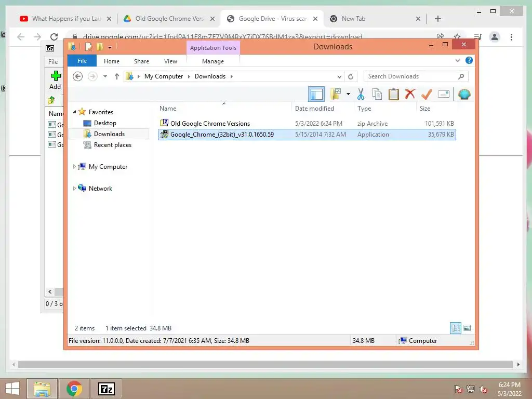Click the Copy icon in Downloads toolbar

[377, 94]
